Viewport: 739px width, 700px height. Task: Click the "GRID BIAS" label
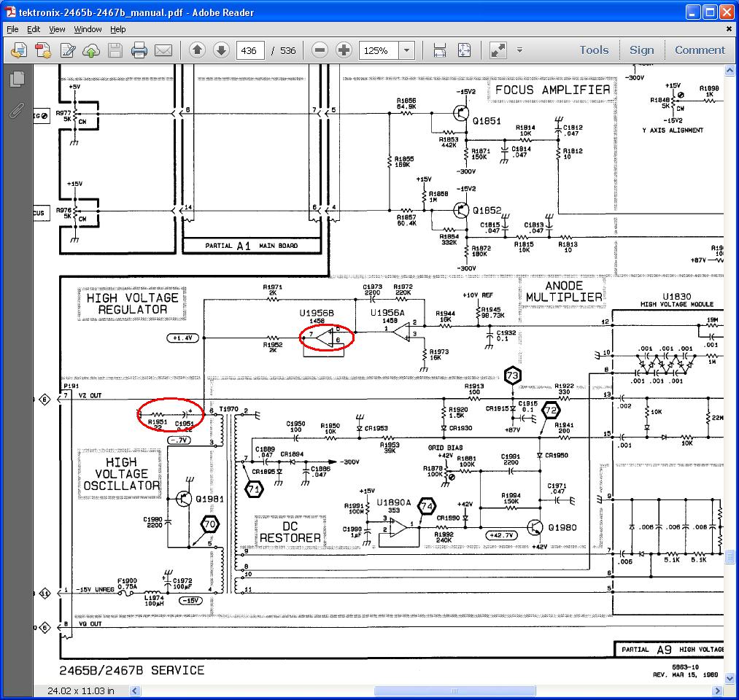point(445,448)
